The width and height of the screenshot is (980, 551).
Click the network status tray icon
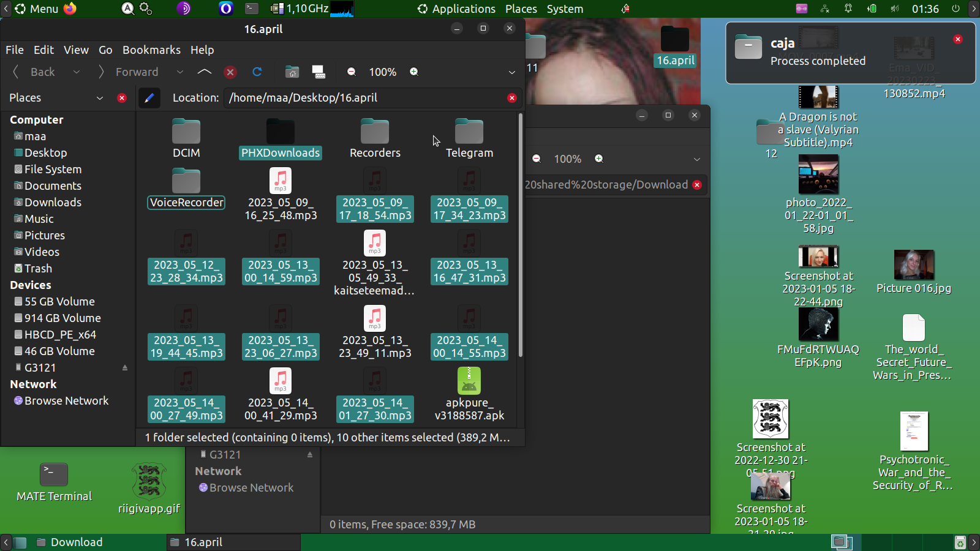pos(825,9)
